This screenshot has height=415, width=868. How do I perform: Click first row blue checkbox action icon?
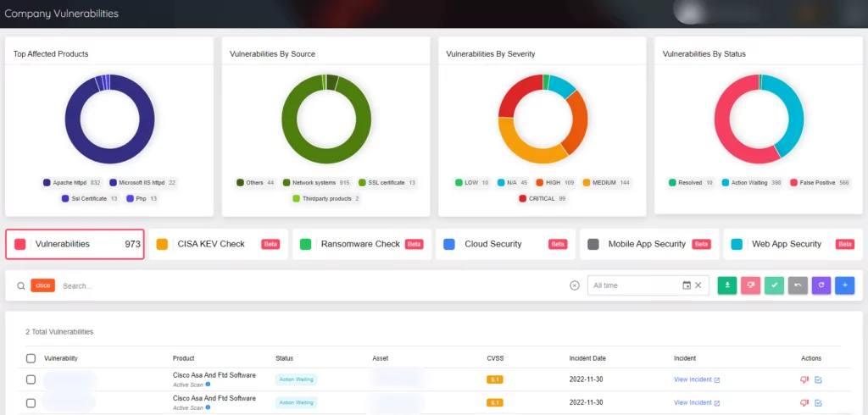click(818, 379)
